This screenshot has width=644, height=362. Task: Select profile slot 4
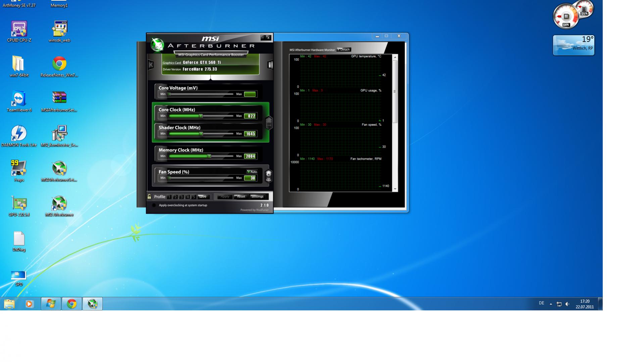[x=188, y=197]
